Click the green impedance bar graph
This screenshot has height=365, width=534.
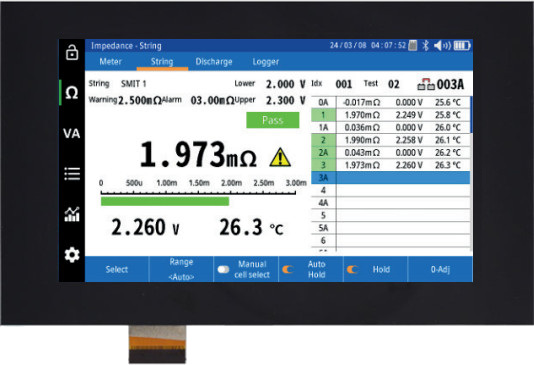tap(165, 202)
